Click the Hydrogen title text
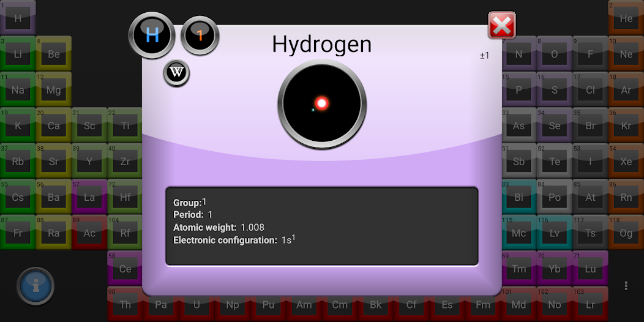Image resolution: width=644 pixels, height=322 pixels. 321,45
